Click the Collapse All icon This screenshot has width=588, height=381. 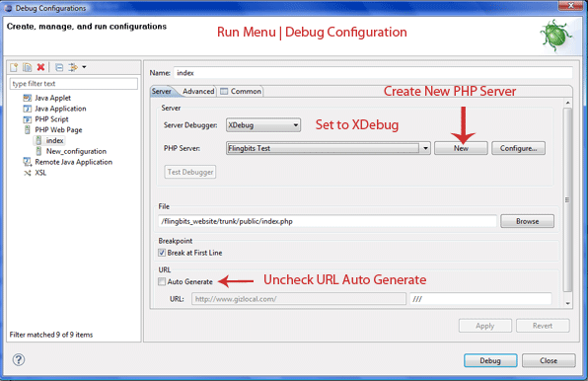click(59, 67)
